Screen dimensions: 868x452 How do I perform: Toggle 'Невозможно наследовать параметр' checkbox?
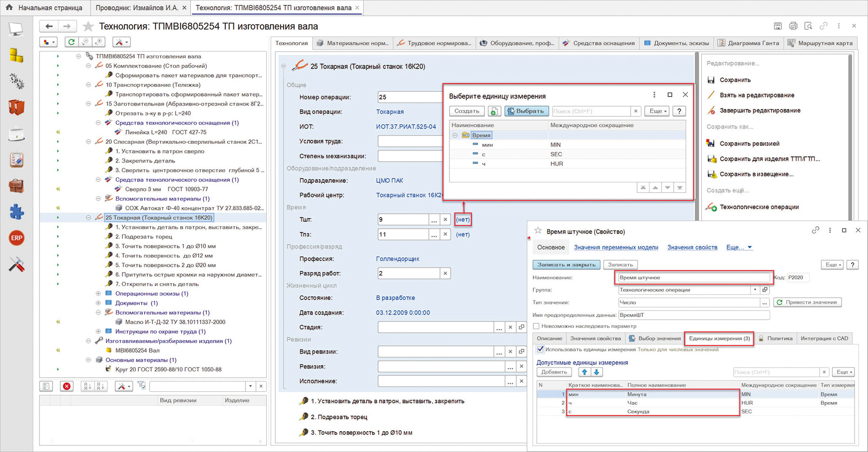point(536,326)
